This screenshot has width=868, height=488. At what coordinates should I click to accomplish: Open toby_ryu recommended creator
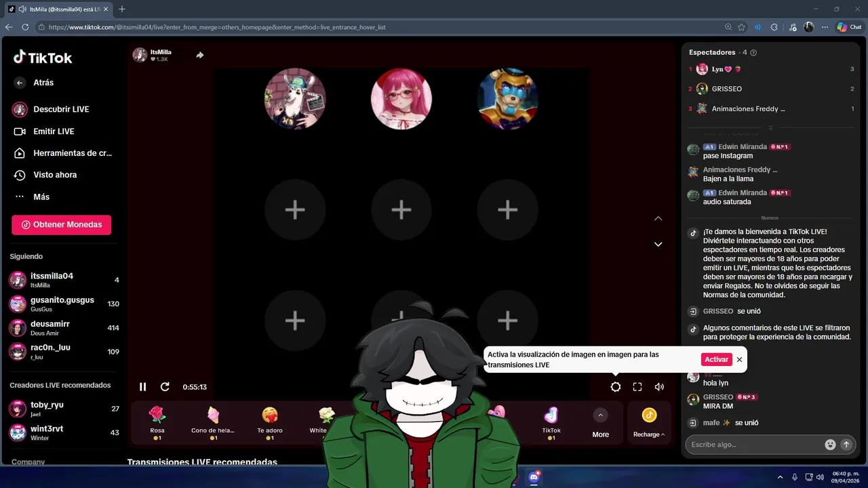(64, 409)
